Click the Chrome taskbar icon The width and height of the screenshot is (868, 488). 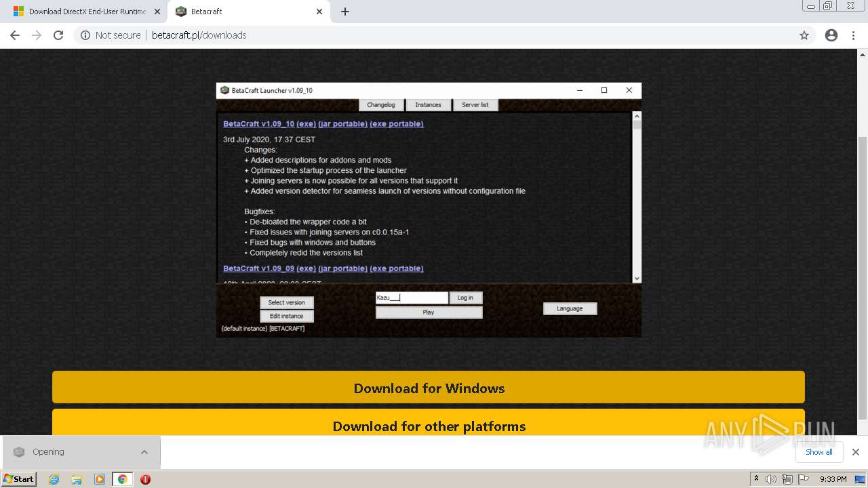coord(123,479)
